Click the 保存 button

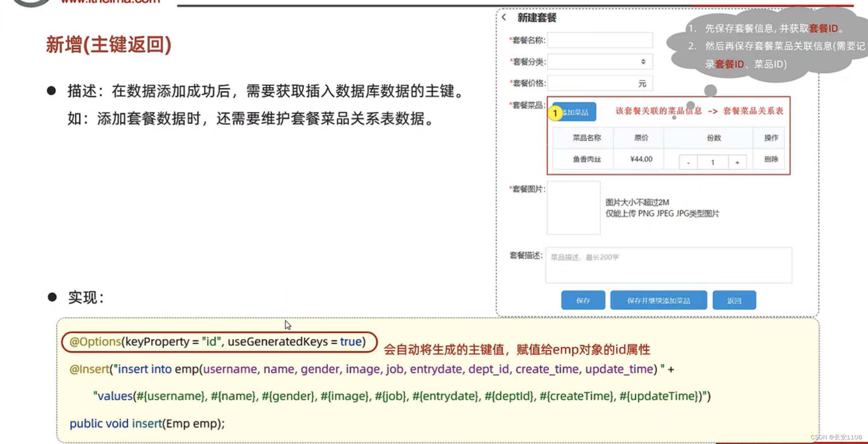coord(583,300)
